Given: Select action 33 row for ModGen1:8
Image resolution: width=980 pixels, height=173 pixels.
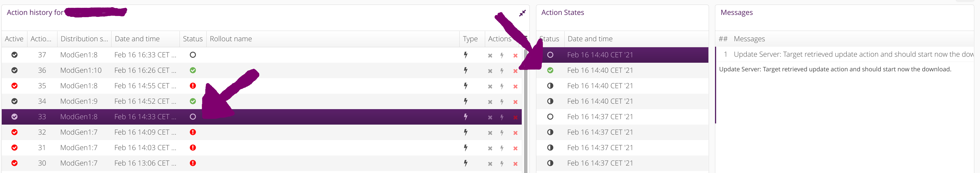Looking at the screenshot, I should point(266,117).
